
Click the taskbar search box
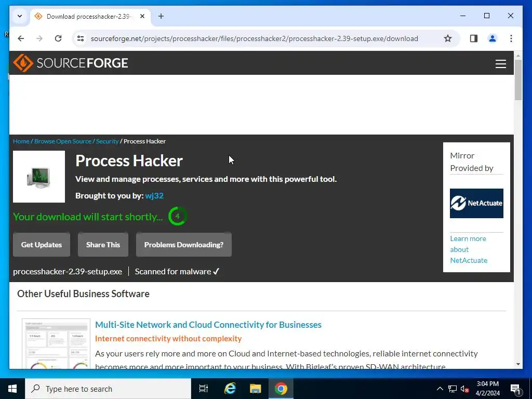(x=108, y=389)
